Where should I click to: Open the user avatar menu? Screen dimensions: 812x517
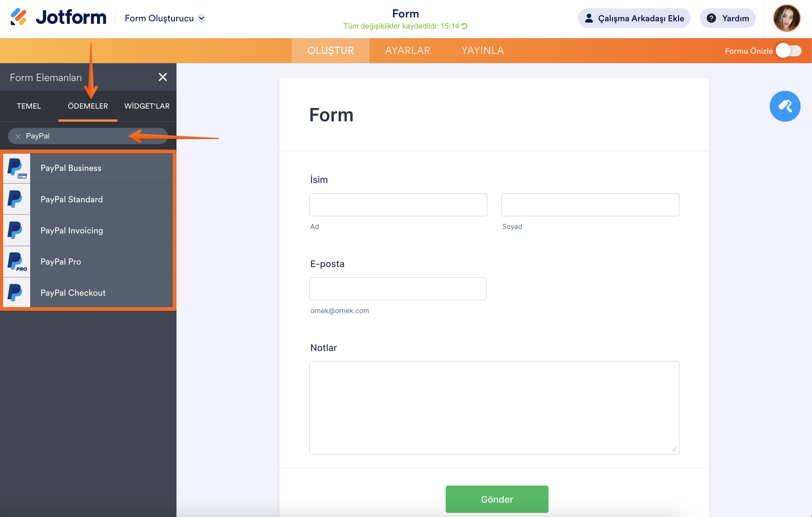786,18
